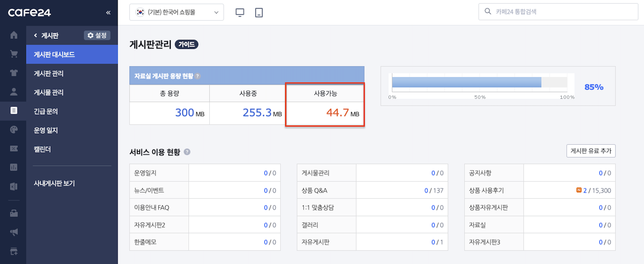644x264 pixels.
Task: Click the 가이드 badge button
Action: pos(187,44)
